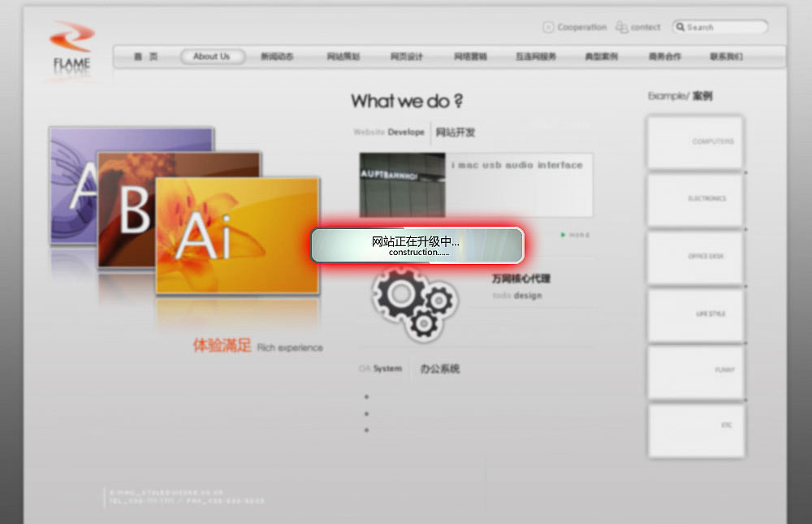Click the 体验满足 Rich experience caption
This screenshot has width=812, height=524.
tap(257, 346)
